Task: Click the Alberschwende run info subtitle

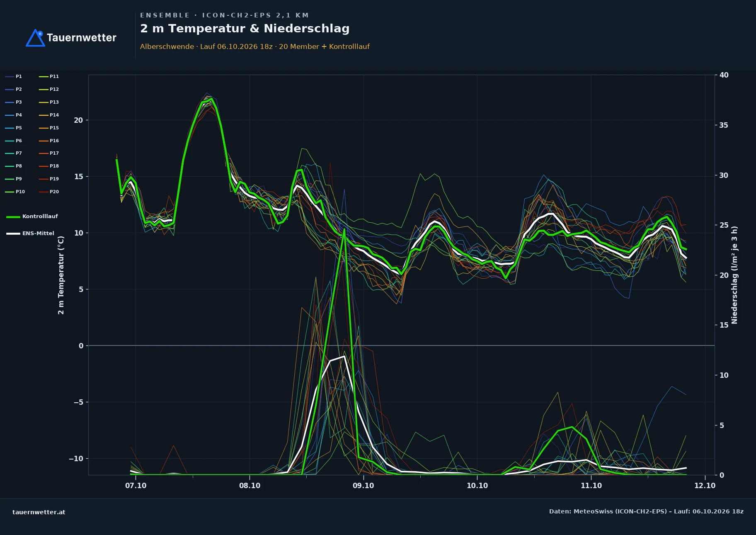Action: click(x=255, y=46)
